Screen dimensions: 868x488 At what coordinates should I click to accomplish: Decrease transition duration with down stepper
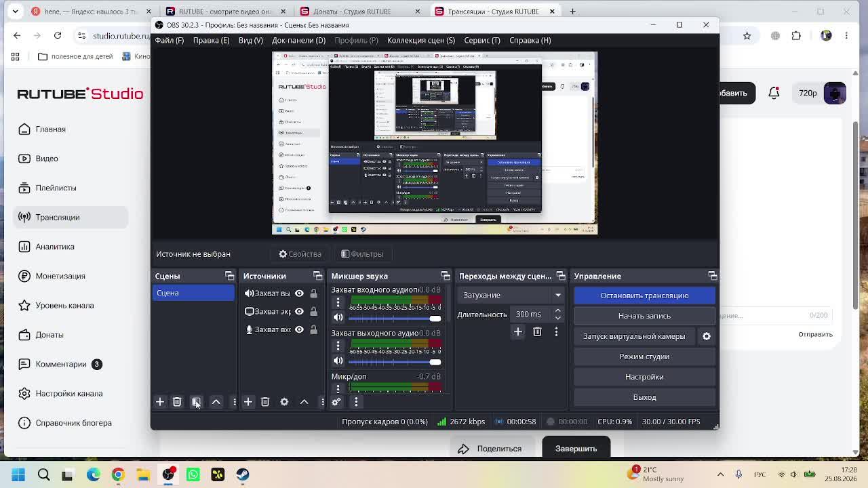click(558, 318)
